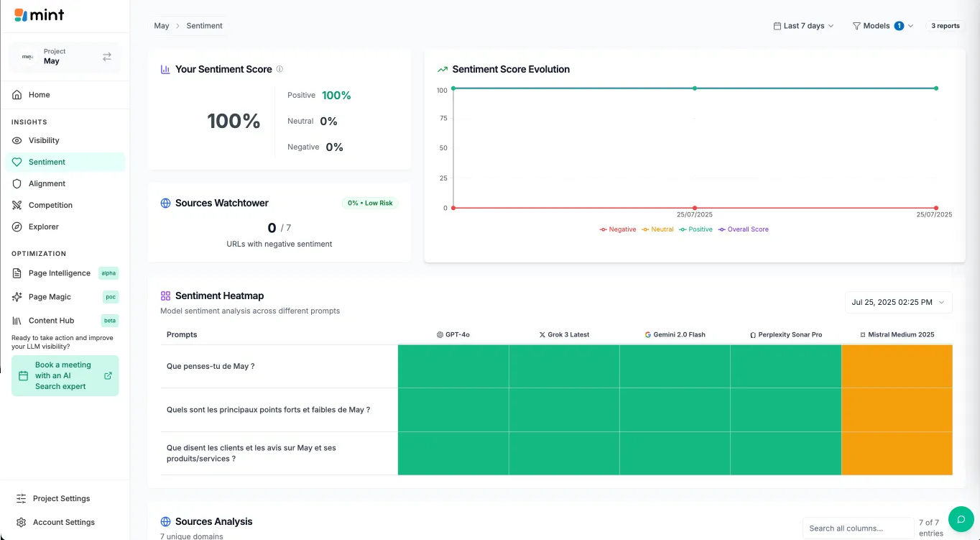The width and height of the screenshot is (980, 540).
Task: Open the Last 7 days date range dropdown
Action: pyautogui.click(x=803, y=26)
